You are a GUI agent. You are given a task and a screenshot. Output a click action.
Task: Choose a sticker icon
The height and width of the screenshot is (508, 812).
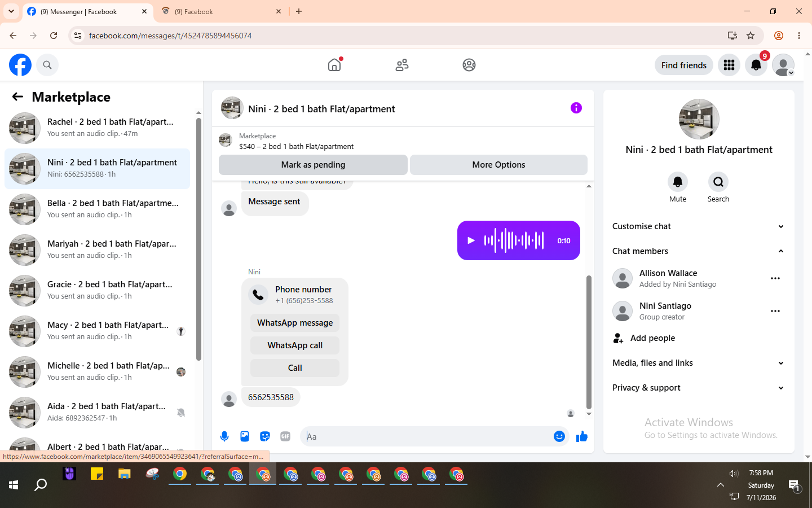pos(265,436)
